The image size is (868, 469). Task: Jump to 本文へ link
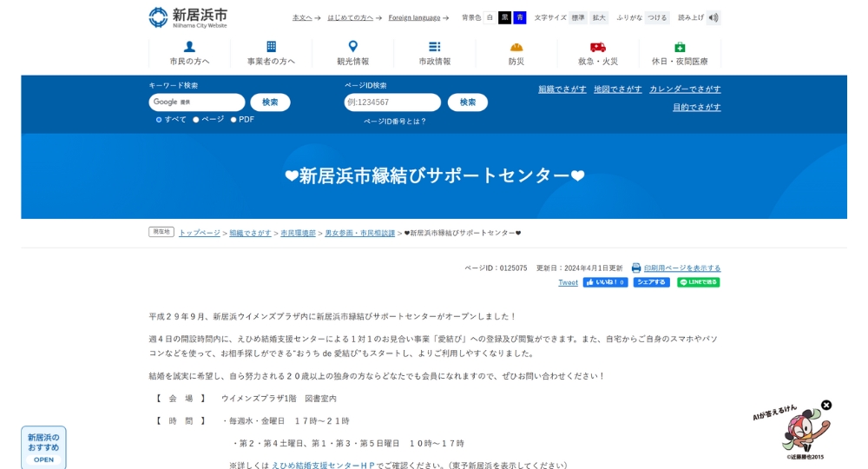coord(302,17)
